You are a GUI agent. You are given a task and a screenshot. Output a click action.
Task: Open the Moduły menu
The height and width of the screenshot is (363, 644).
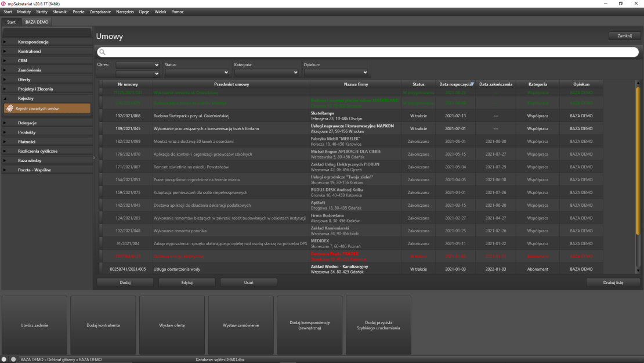24,12
